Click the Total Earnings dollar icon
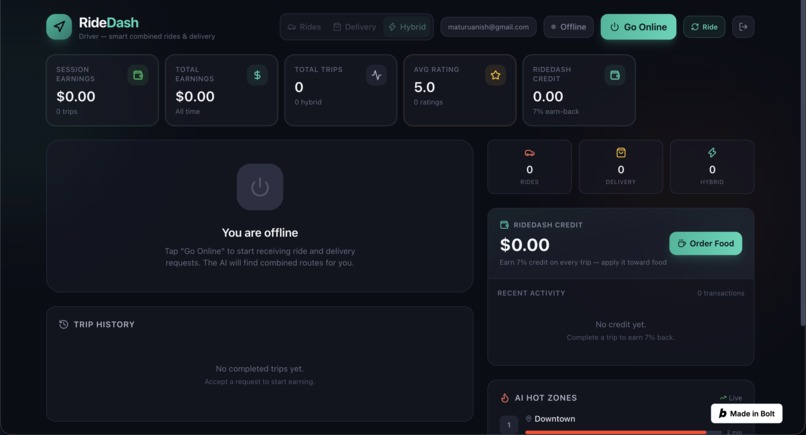This screenshot has height=435, width=806. (257, 75)
